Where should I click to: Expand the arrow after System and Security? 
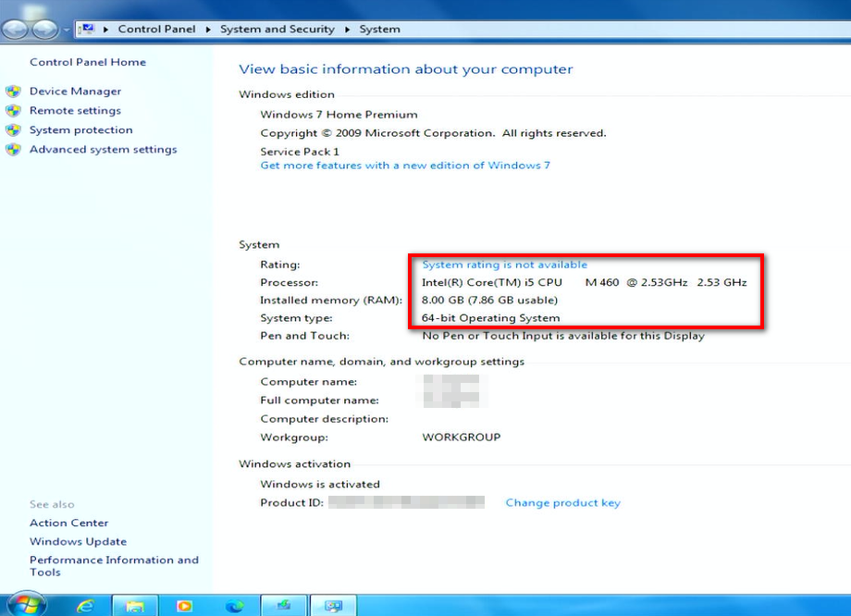(348, 30)
